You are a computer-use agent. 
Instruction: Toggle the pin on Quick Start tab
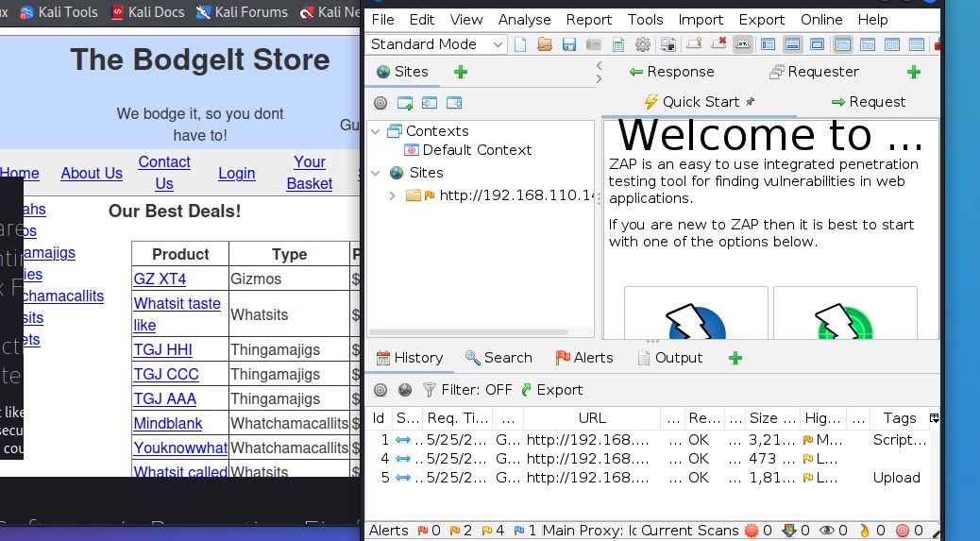click(x=751, y=102)
